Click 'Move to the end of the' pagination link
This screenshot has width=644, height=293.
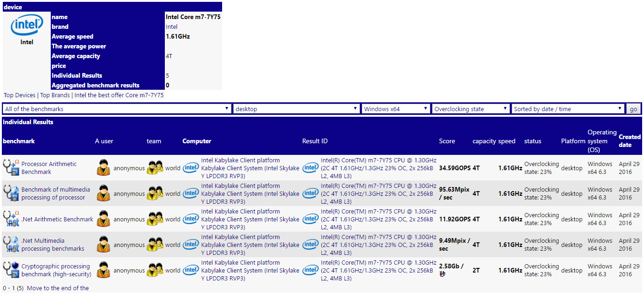(x=58, y=288)
